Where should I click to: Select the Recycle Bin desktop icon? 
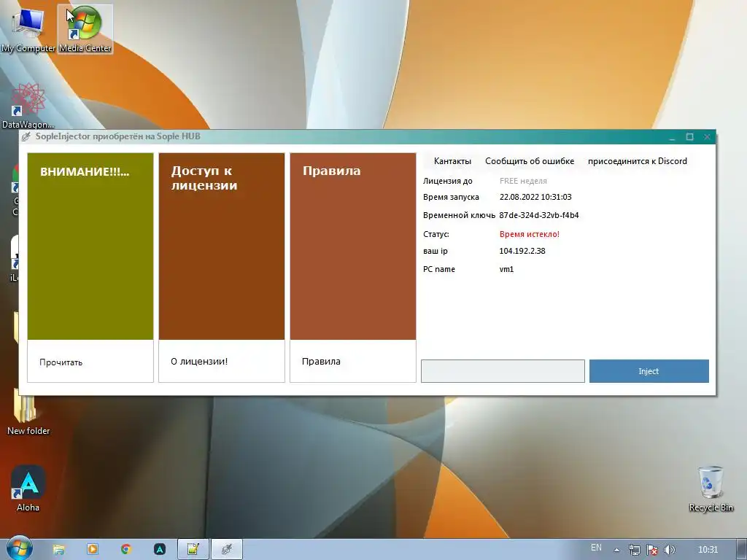[x=711, y=489]
